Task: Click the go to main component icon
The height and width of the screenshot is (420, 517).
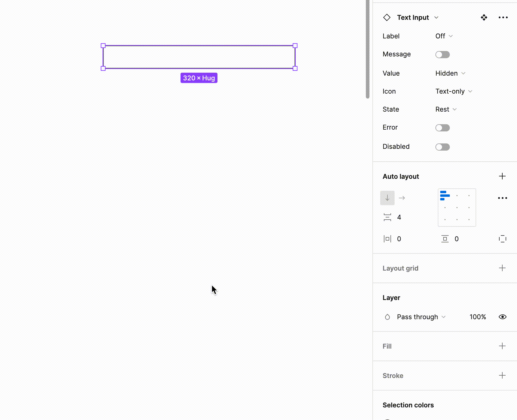Action: pyautogui.click(x=484, y=17)
